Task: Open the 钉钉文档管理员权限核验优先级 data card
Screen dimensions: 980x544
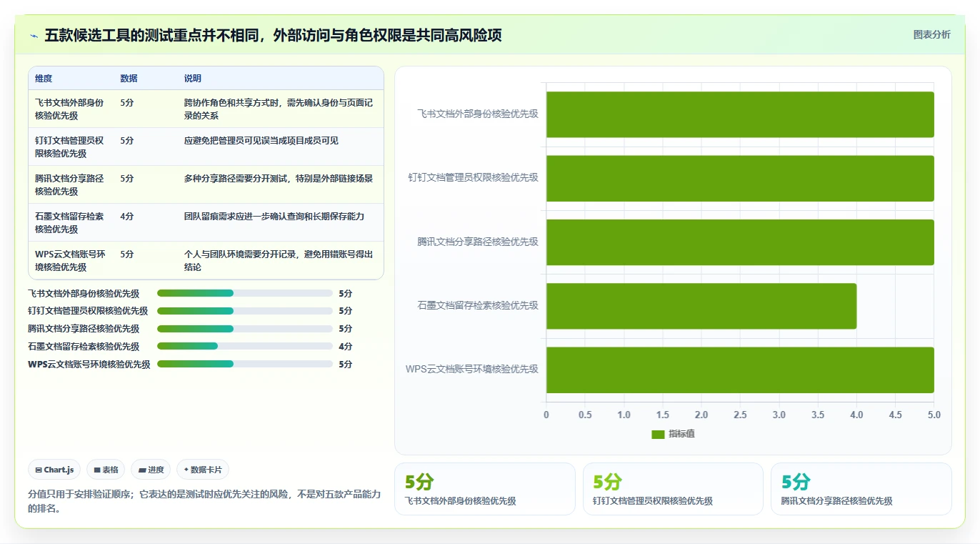Action: pos(673,489)
